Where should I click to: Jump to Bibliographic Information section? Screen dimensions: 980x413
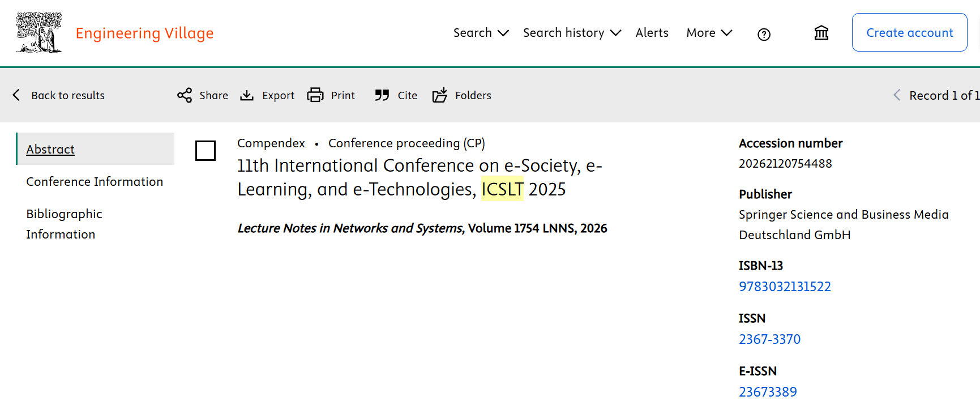coord(64,224)
